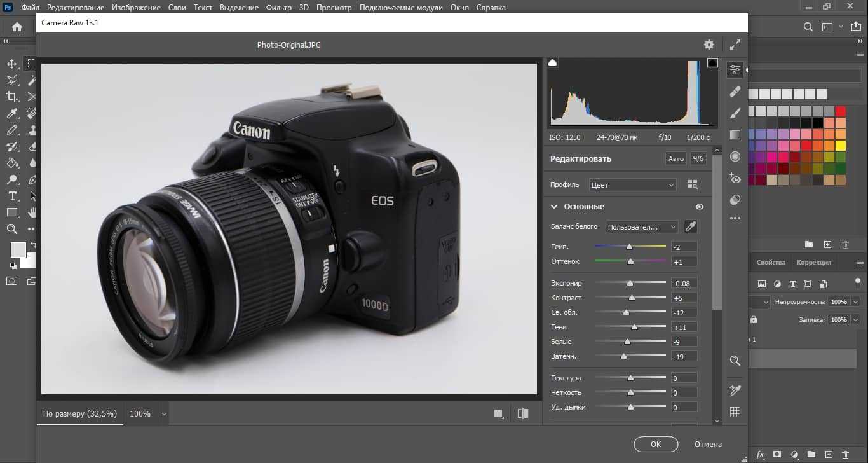Toggle the grid overlay icon
This screenshot has width=868, height=463.
(735, 412)
